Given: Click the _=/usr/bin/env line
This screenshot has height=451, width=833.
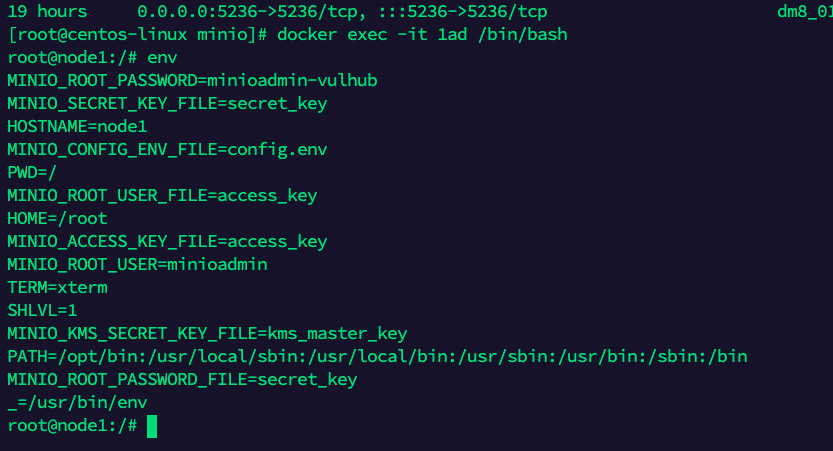Looking at the screenshot, I should pos(78,403).
